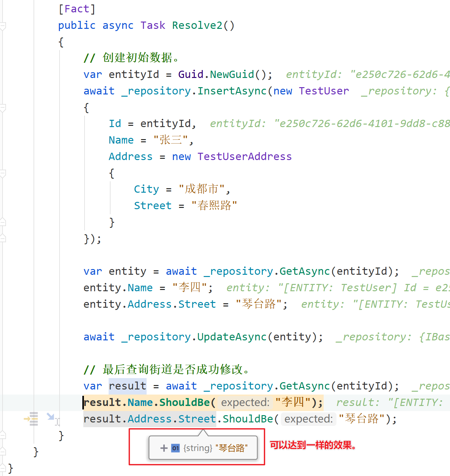Image resolution: width=450 pixels, height=476 pixels.
Task: Collapse the fold marker beside the brace under InsertAsync
Action: [x=3, y=108]
